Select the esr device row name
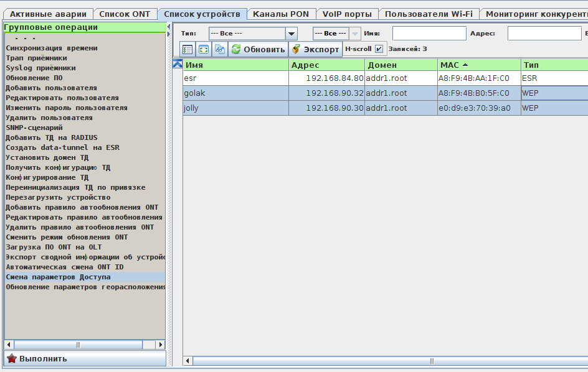The width and height of the screenshot is (588, 372). click(x=236, y=78)
